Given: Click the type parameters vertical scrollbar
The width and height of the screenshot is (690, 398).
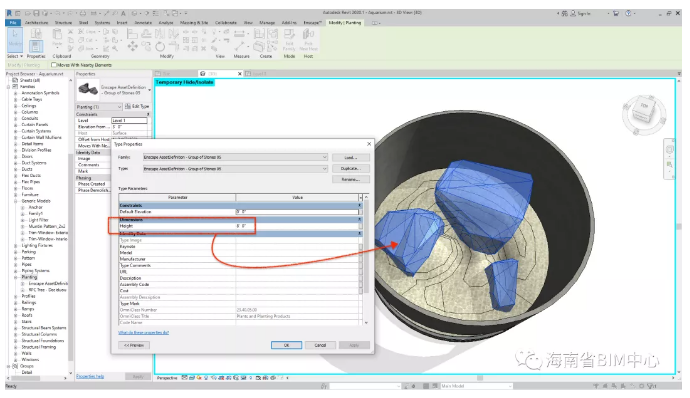Looking at the screenshot, I should click(x=366, y=260).
